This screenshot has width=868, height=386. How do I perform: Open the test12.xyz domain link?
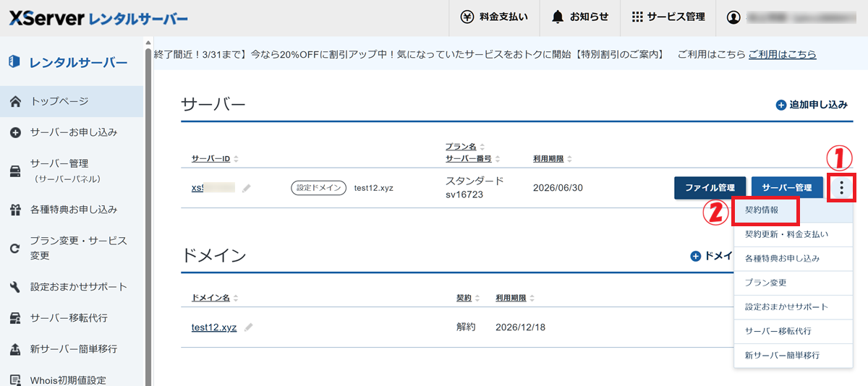(x=213, y=327)
